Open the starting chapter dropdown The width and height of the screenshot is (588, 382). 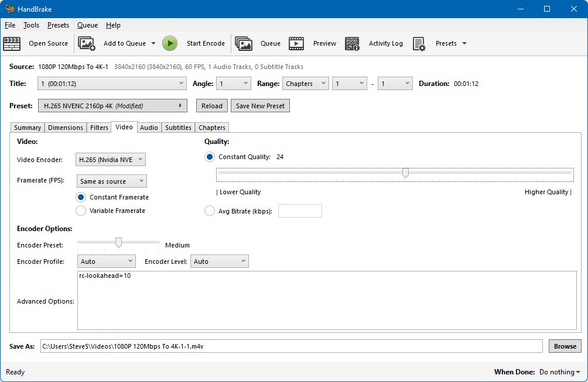tap(350, 84)
